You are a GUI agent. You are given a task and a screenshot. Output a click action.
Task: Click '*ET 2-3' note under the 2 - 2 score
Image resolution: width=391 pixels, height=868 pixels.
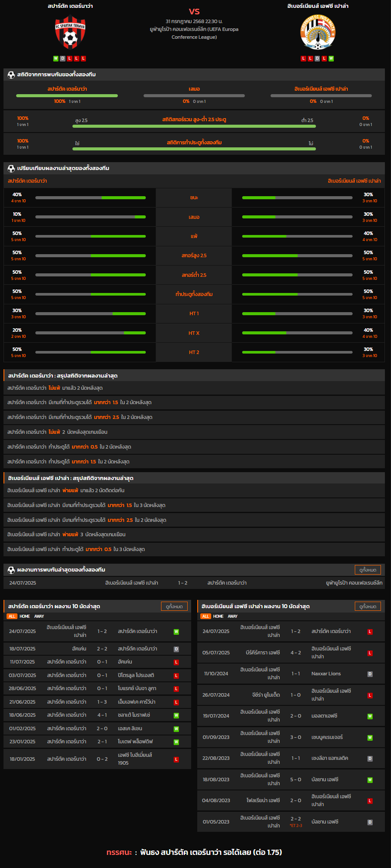[296, 826]
